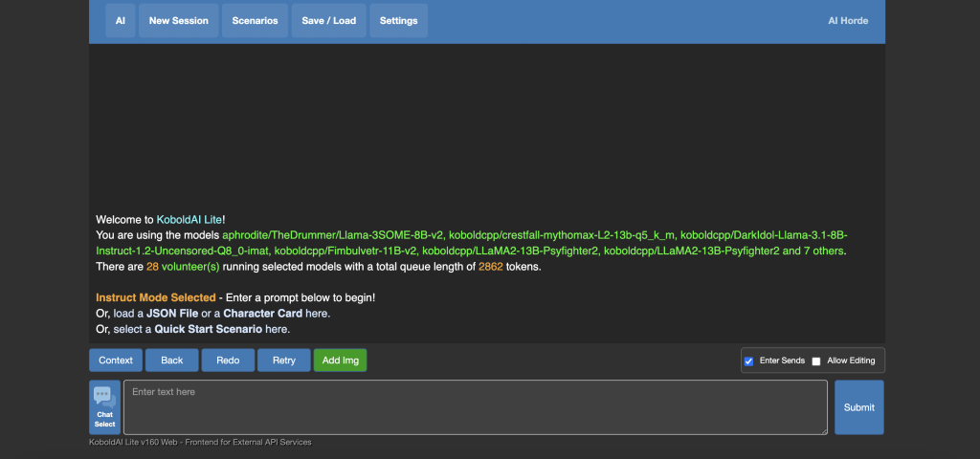
Task: Start a New Session
Action: tap(178, 21)
